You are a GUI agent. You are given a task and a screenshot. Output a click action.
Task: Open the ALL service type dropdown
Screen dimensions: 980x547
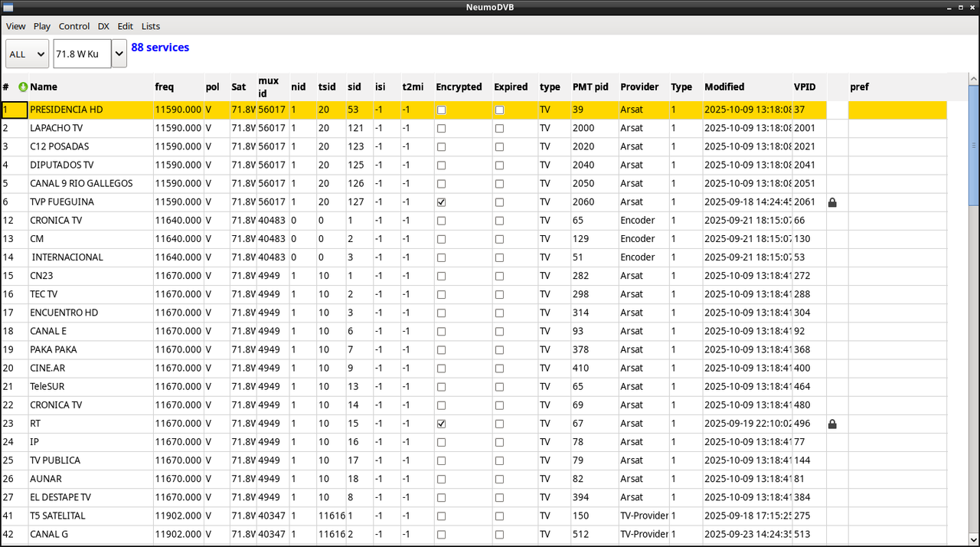28,54
